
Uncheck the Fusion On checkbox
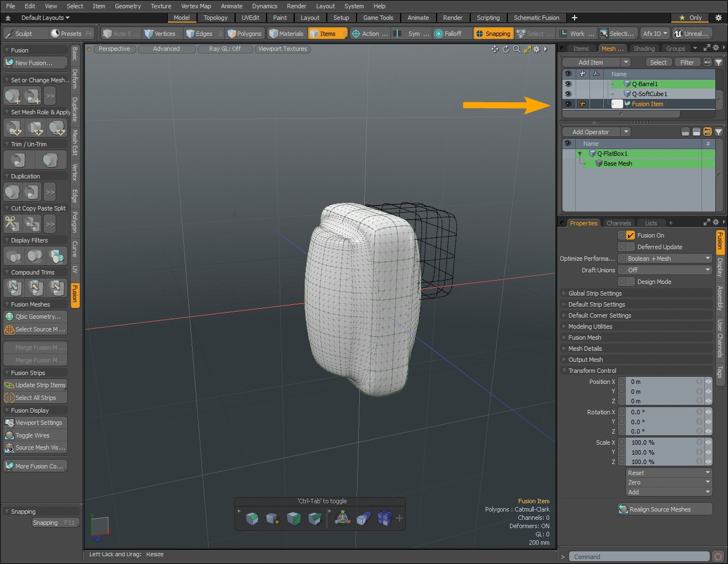630,235
